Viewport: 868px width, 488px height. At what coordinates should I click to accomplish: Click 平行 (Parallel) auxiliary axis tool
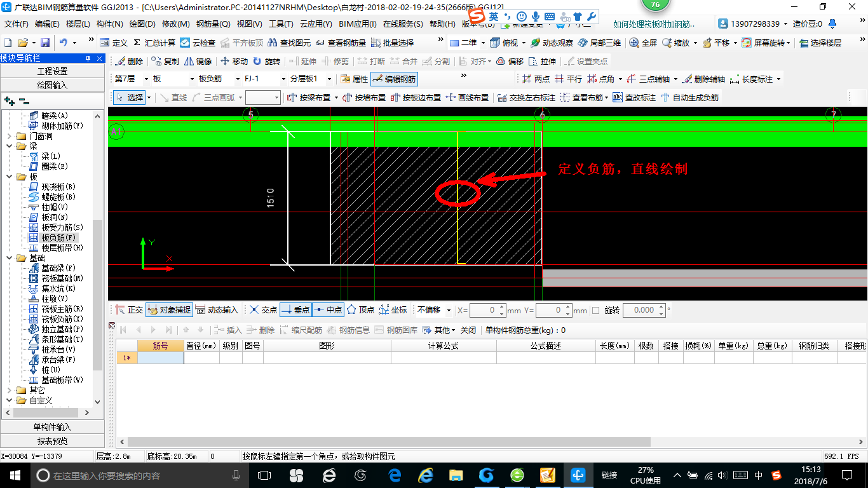coord(568,79)
